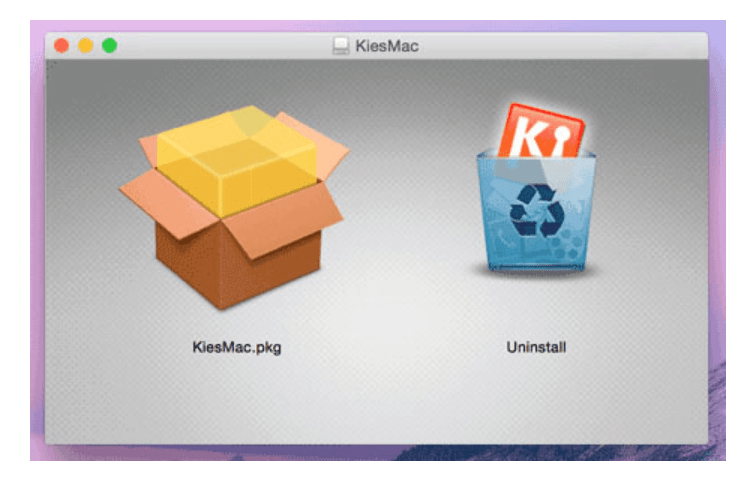Image resolution: width=753 pixels, height=479 pixels.
Task: Minimize the KiesMac window with yellow button
Action: [85, 46]
